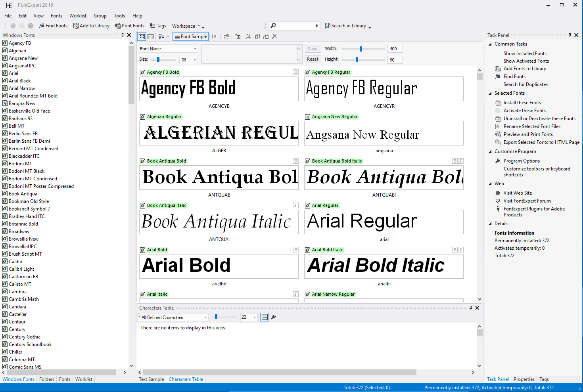
Task: Toggle fit-width button in Characters Table
Action: point(265,317)
